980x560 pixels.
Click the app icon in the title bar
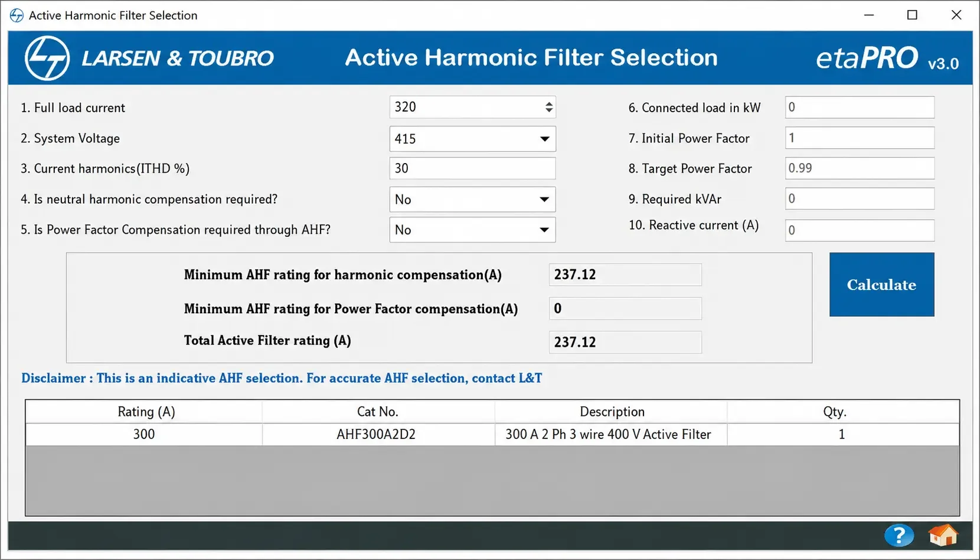[x=17, y=15]
